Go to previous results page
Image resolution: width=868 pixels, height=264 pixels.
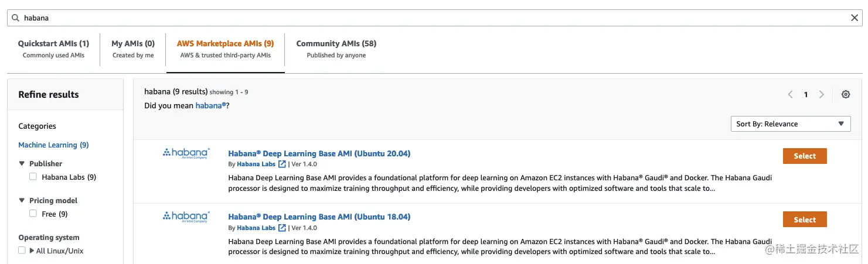point(790,95)
